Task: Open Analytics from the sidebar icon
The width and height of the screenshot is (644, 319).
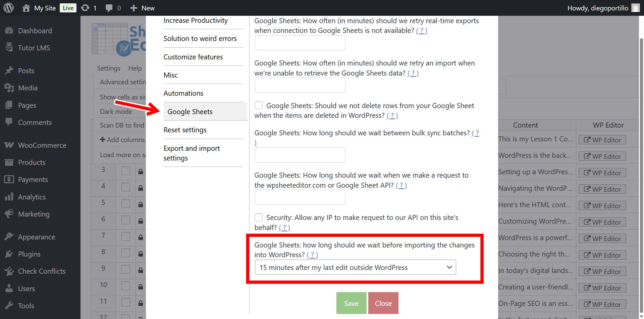Action: (x=9, y=197)
